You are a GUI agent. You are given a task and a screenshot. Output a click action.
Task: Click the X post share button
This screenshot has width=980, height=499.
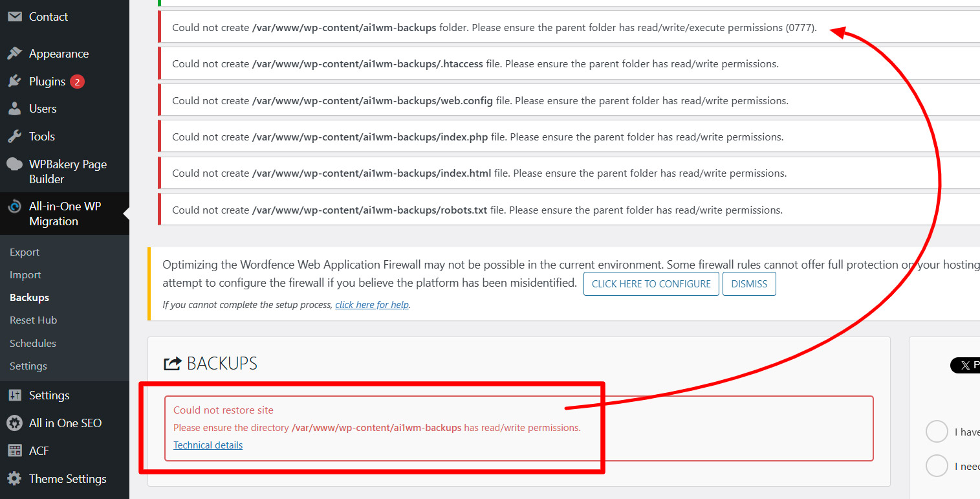pos(965,365)
